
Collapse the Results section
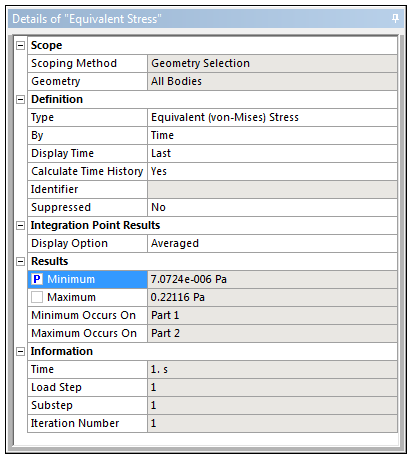click(21, 261)
